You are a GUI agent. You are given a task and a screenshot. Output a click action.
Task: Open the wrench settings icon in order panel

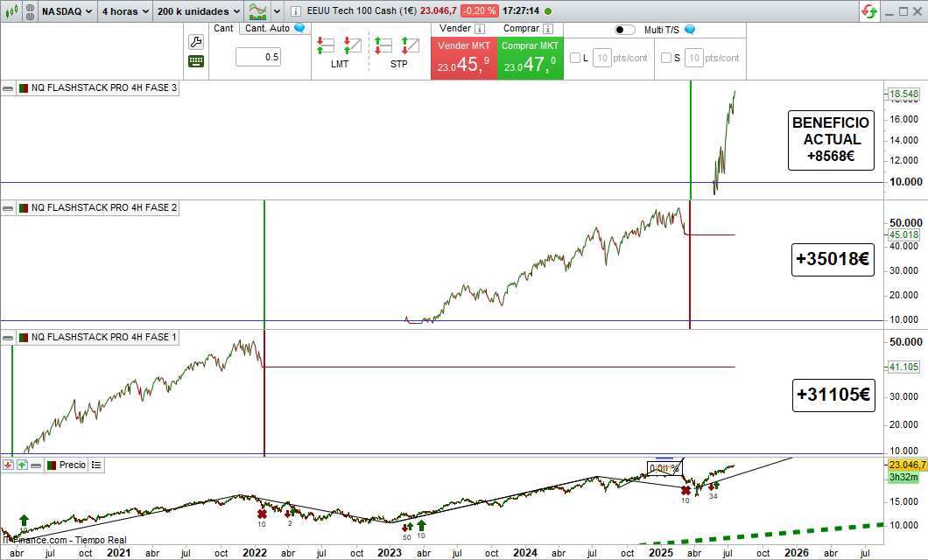point(196,42)
